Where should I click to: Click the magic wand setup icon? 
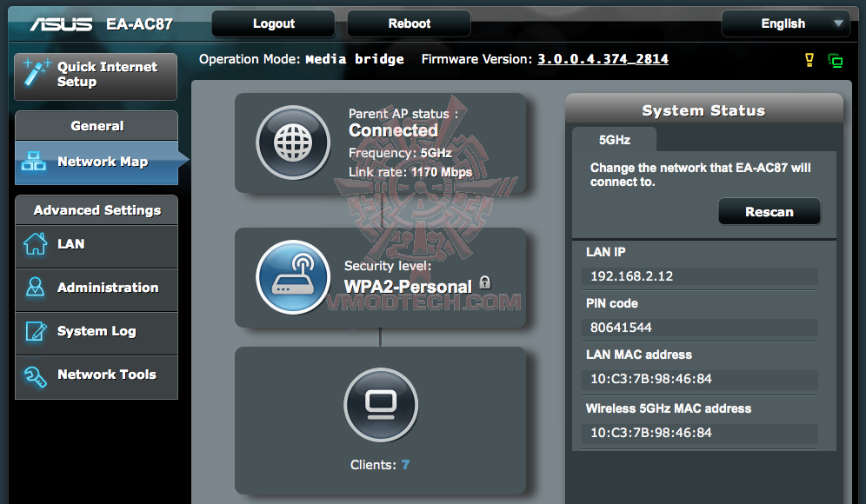click(36, 72)
